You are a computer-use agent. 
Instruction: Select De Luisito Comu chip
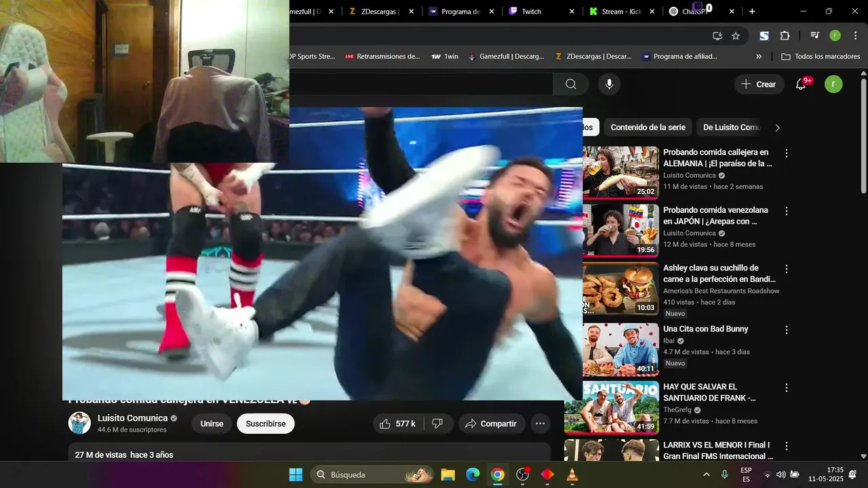(732, 127)
